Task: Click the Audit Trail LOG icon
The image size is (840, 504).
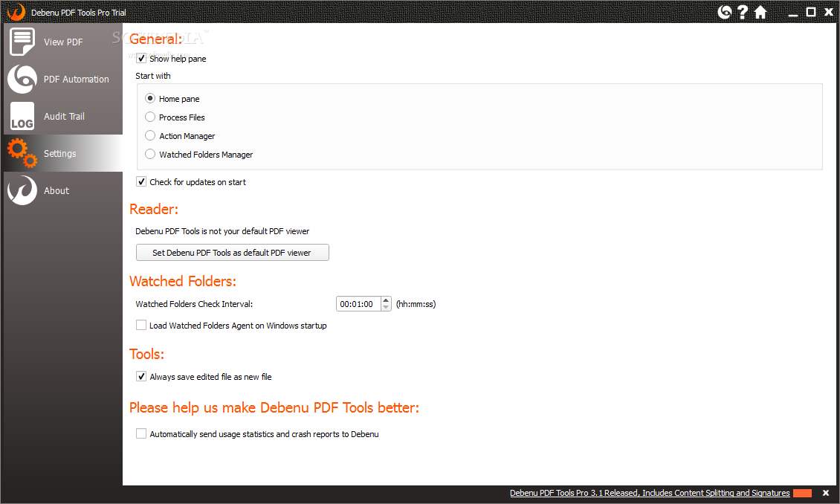Action: click(x=22, y=116)
